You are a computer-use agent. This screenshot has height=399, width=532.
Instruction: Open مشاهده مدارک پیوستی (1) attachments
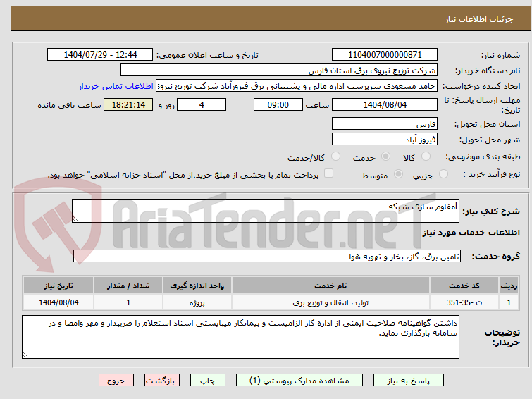click(x=299, y=381)
